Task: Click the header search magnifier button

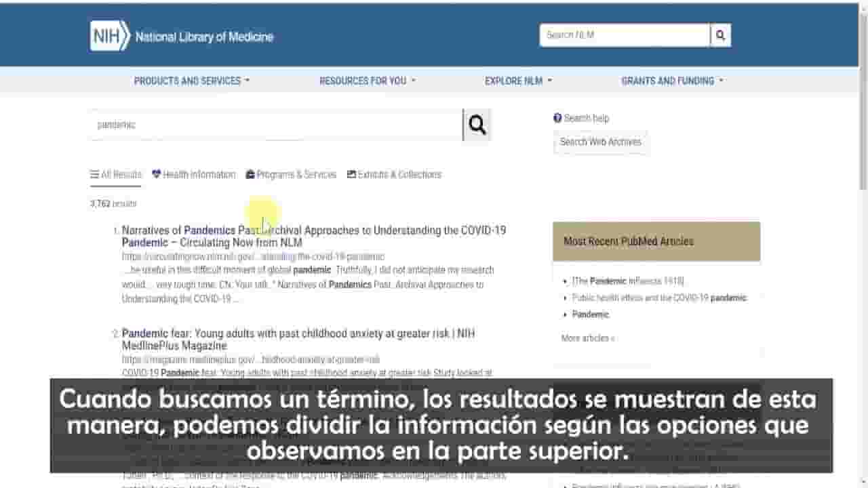Action: [720, 35]
